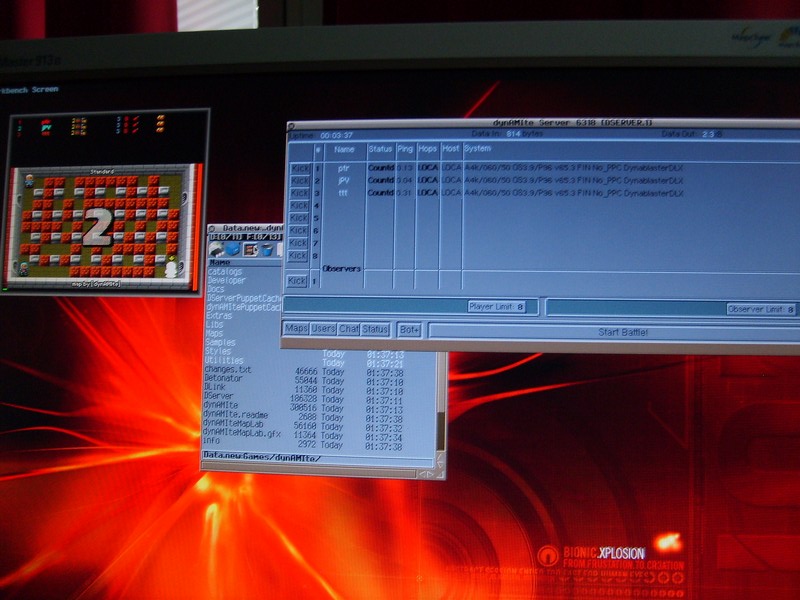Click the Workbench Screen title bar

coord(29,89)
